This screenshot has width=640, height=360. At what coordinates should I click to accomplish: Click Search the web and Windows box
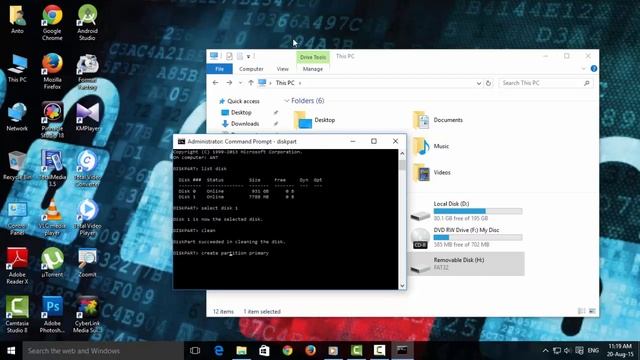[103, 351]
